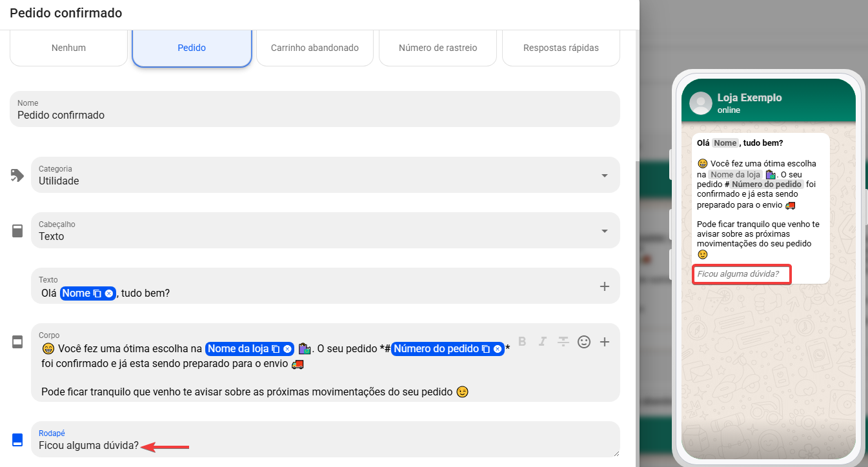Focus the Texto header text field
The width and height of the screenshot is (868, 467).
coord(325,286)
